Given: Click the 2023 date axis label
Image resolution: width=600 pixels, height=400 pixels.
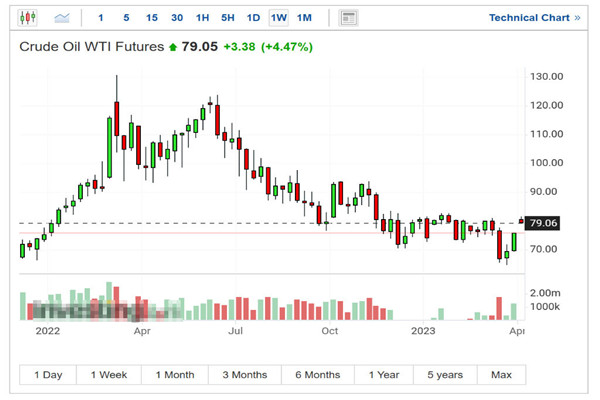Looking at the screenshot, I should 423,331.
